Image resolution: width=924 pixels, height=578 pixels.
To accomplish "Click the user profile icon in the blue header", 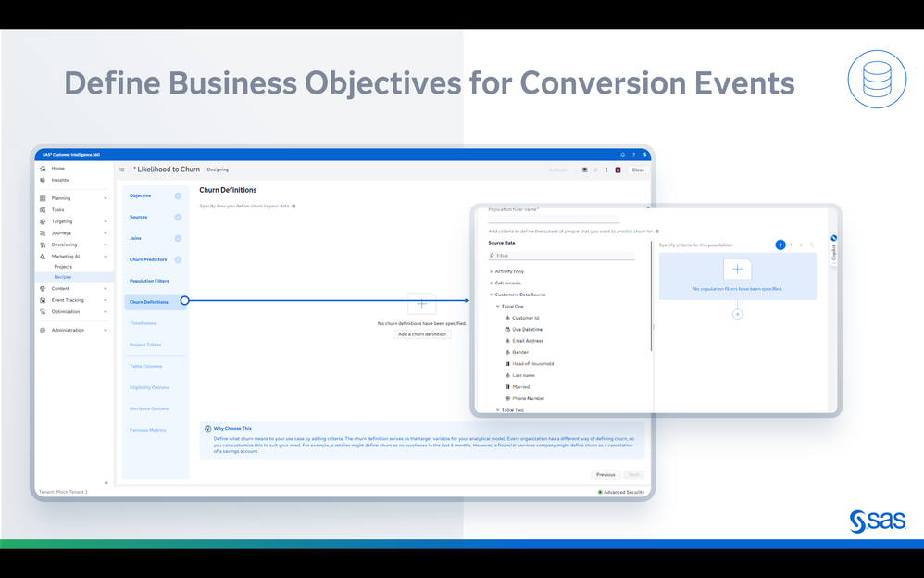I will coord(644,155).
